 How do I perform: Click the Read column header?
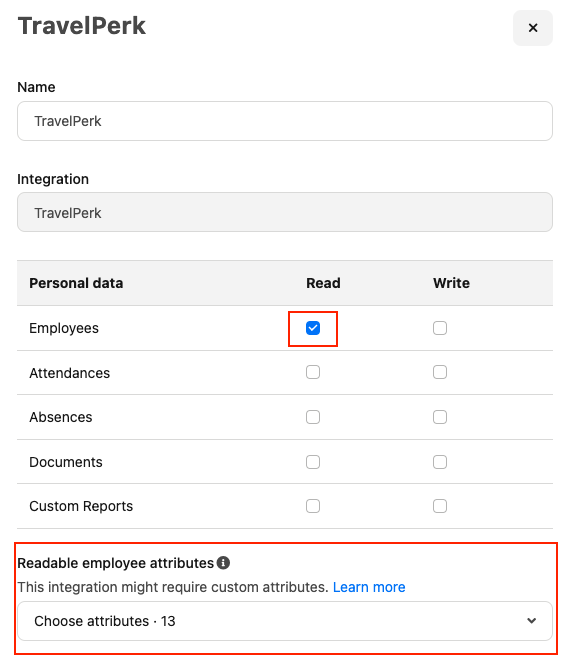[x=323, y=283]
